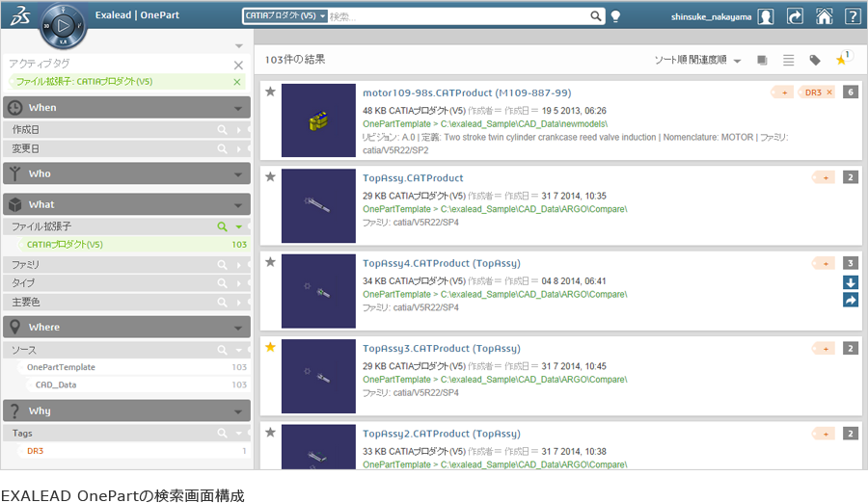Open TopAssy3.CATProduct model thumbnail
Image resolution: width=868 pixels, height=503 pixels.
click(x=318, y=376)
